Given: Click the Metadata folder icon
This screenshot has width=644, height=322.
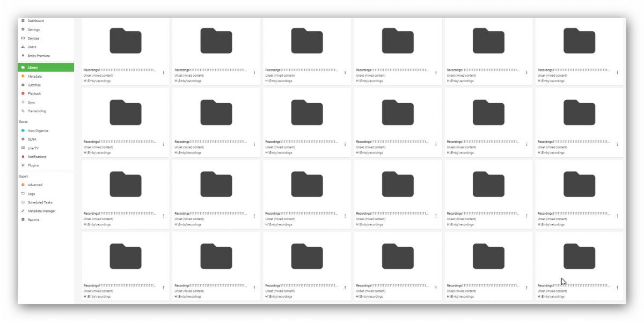Looking at the screenshot, I should pyautogui.click(x=23, y=76).
